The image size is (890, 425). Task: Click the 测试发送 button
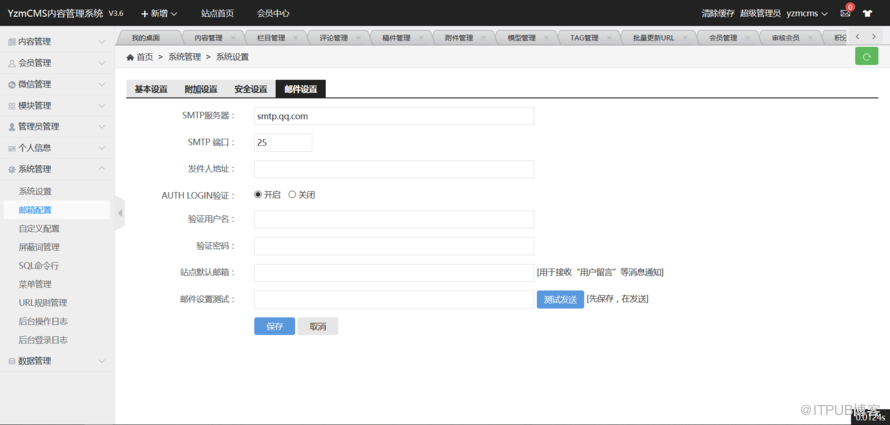pos(560,300)
